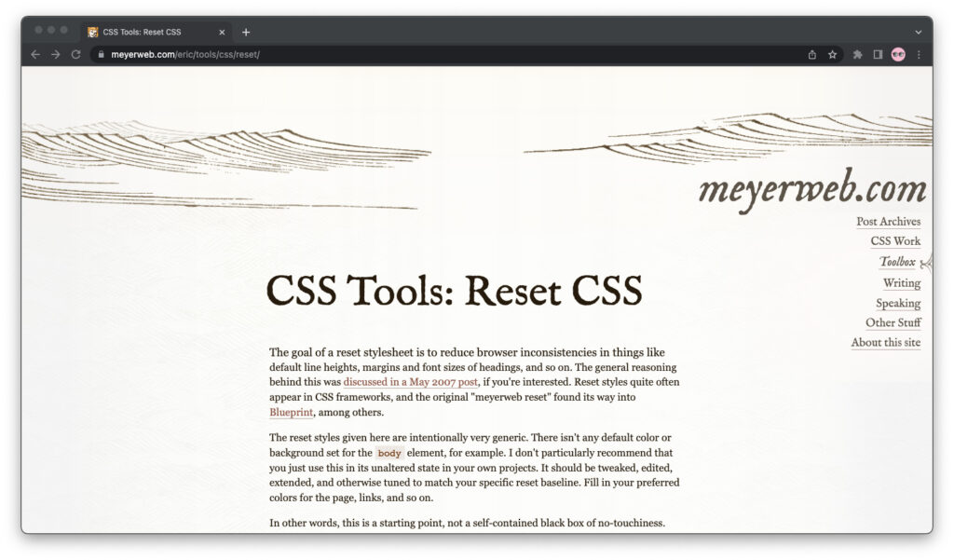Open the Speaking nav link
Viewport: 954px width, 560px height.
(x=898, y=303)
